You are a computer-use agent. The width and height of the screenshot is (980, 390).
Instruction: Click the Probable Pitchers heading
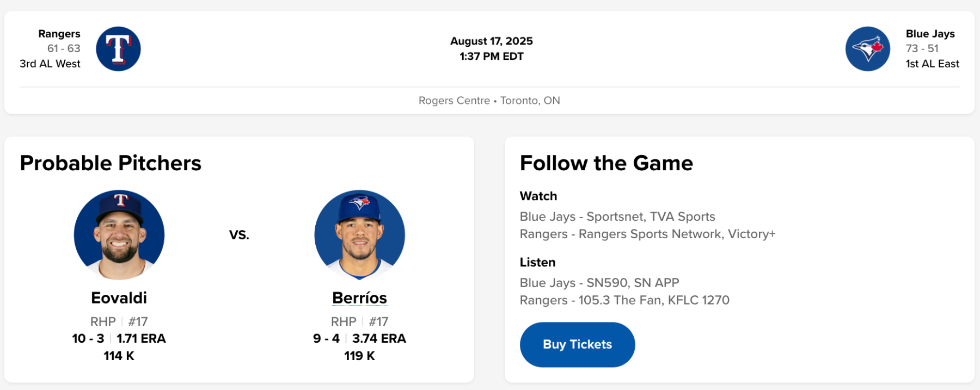(x=111, y=163)
